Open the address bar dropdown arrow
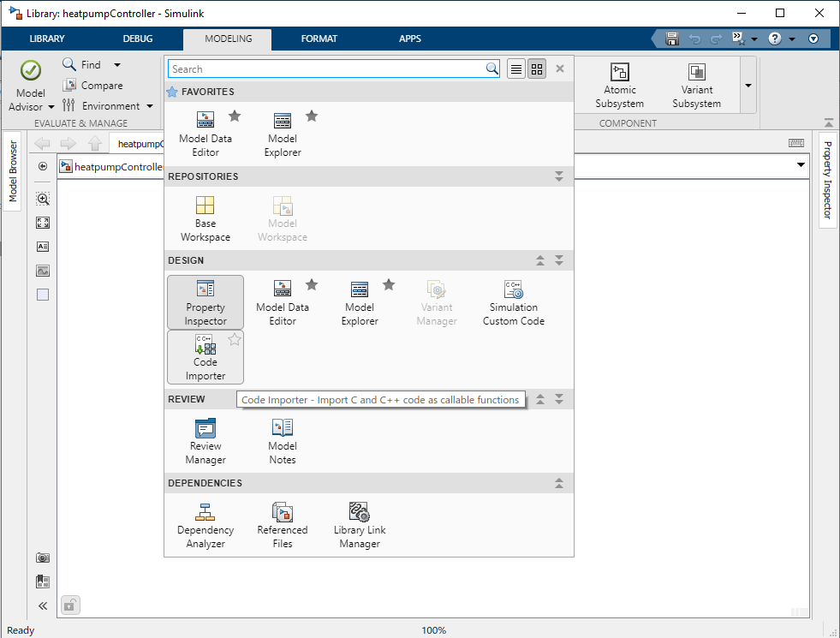This screenshot has width=840, height=638. coord(801,165)
